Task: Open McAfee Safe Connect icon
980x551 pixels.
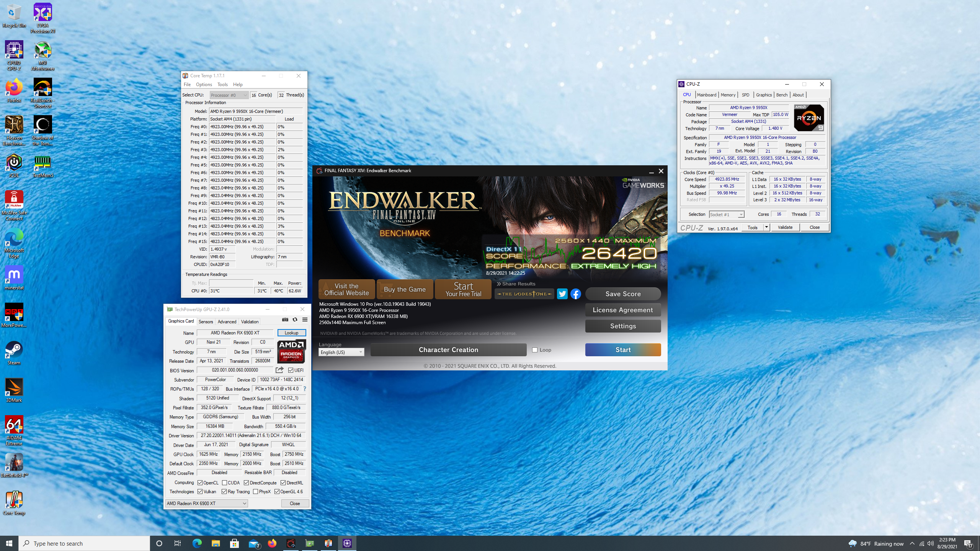Action: point(14,206)
